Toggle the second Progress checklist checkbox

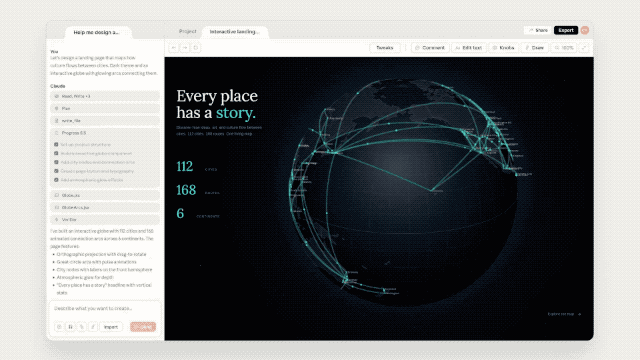[56, 153]
